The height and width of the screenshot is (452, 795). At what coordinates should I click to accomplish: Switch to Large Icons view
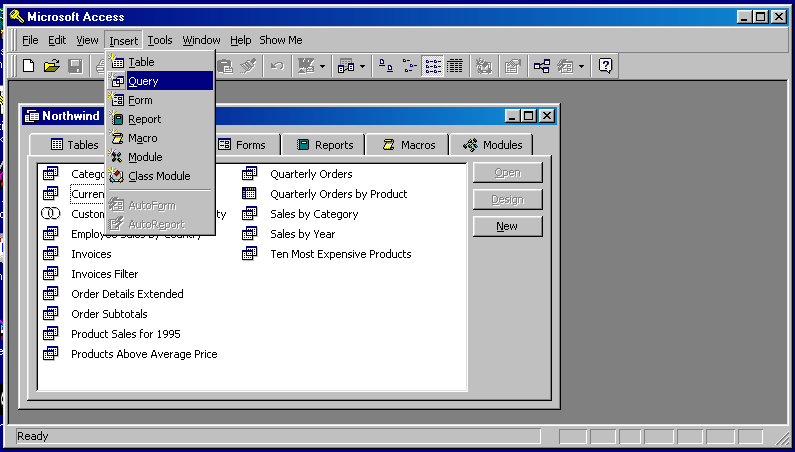388,66
